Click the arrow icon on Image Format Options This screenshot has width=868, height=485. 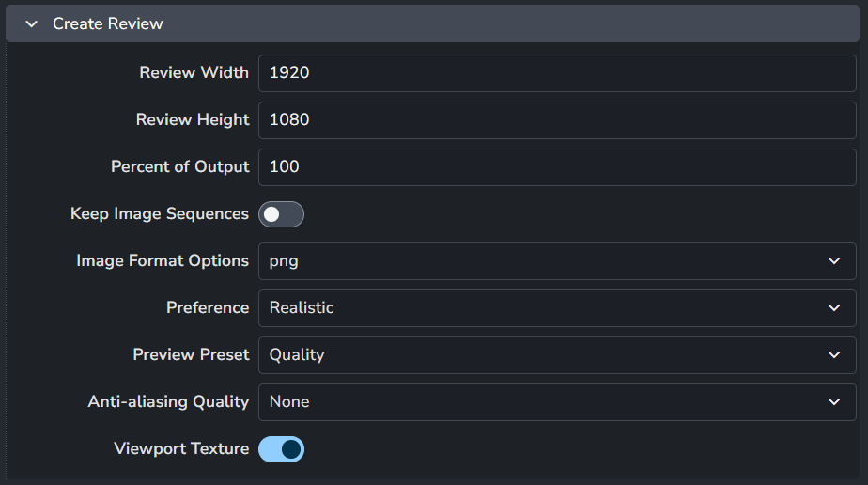[x=834, y=260]
